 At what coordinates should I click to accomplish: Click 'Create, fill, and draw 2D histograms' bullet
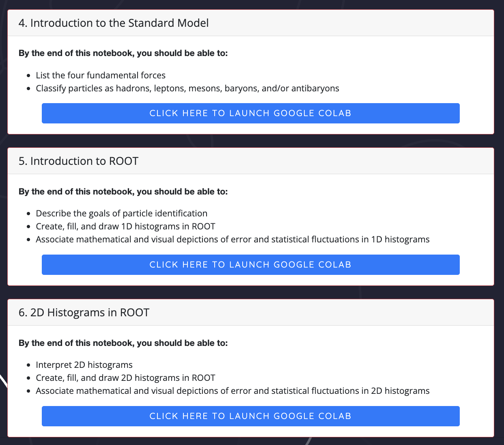click(125, 378)
